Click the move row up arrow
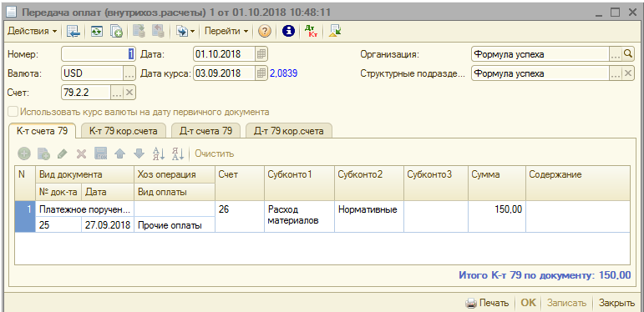 click(120, 153)
